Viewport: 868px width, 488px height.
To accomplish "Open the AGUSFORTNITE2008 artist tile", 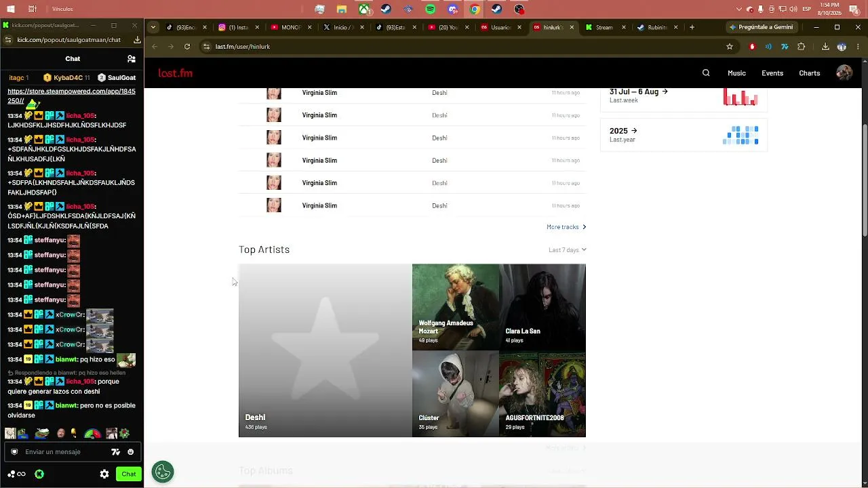I will pyautogui.click(x=542, y=394).
